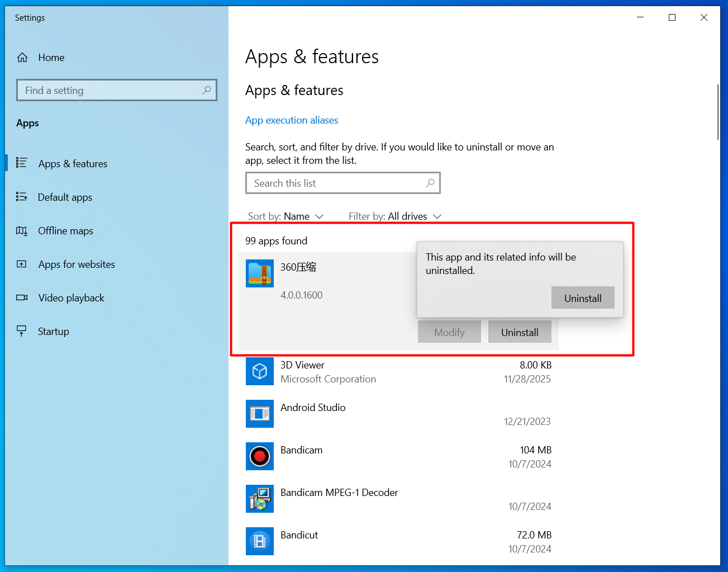Open the App execution aliases link
The image size is (728, 572).
[292, 120]
